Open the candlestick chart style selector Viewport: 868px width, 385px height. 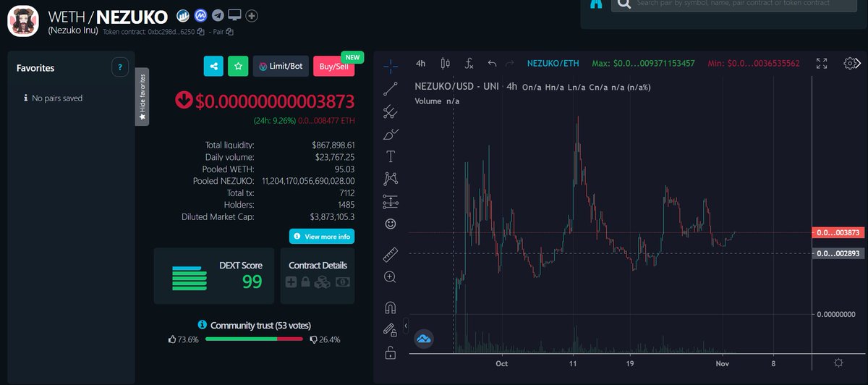[x=445, y=64]
